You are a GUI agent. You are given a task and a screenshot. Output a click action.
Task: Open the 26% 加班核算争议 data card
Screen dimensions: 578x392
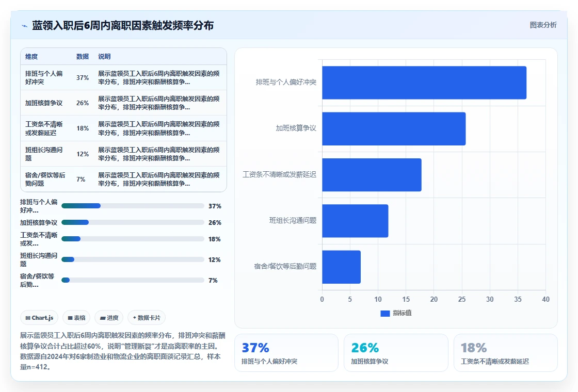tap(396, 353)
